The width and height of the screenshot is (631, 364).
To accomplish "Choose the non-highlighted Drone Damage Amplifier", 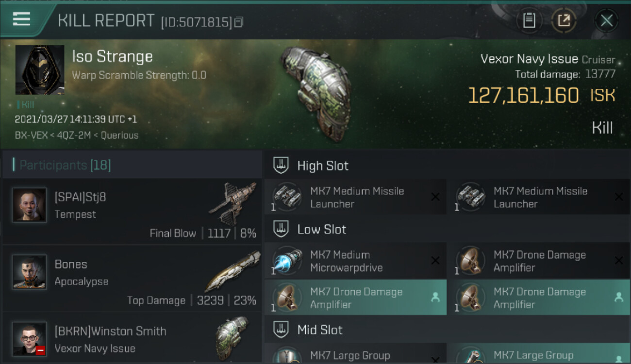I will coord(539,261).
